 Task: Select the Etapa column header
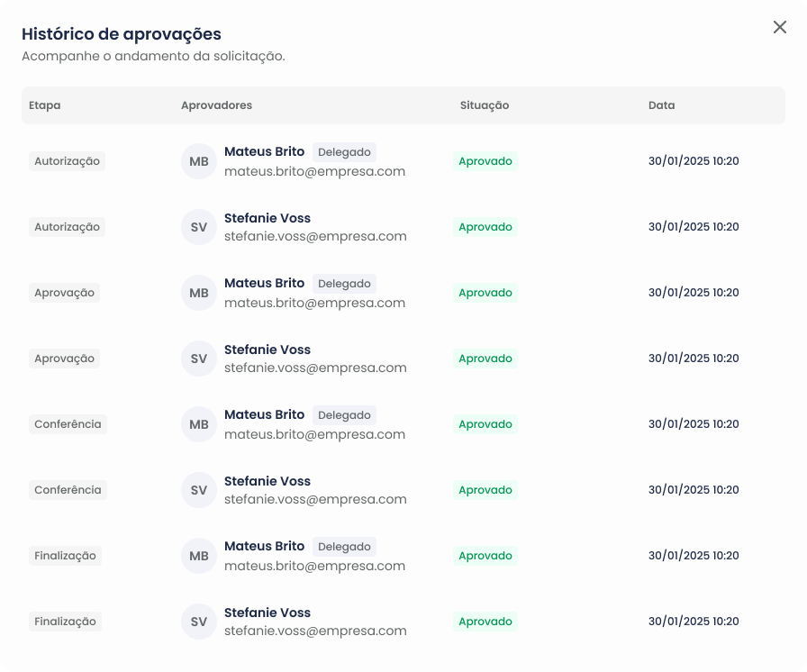[x=45, y=105]
